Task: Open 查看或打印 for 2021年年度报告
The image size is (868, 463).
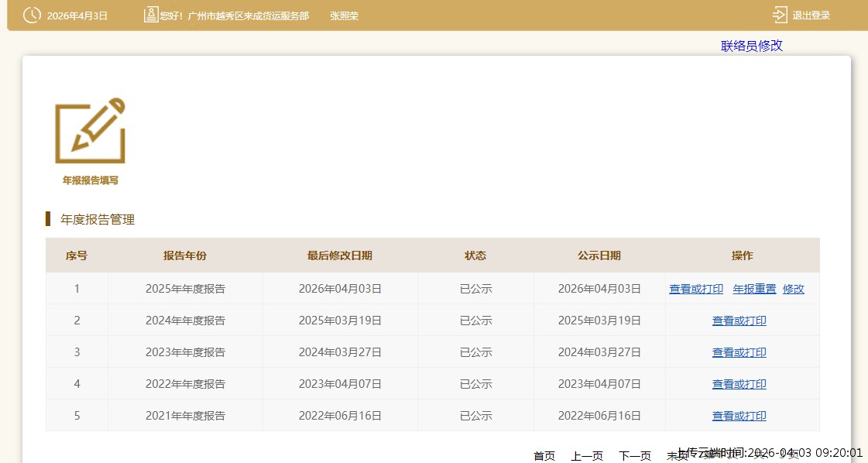Action: tap(739, 416)
